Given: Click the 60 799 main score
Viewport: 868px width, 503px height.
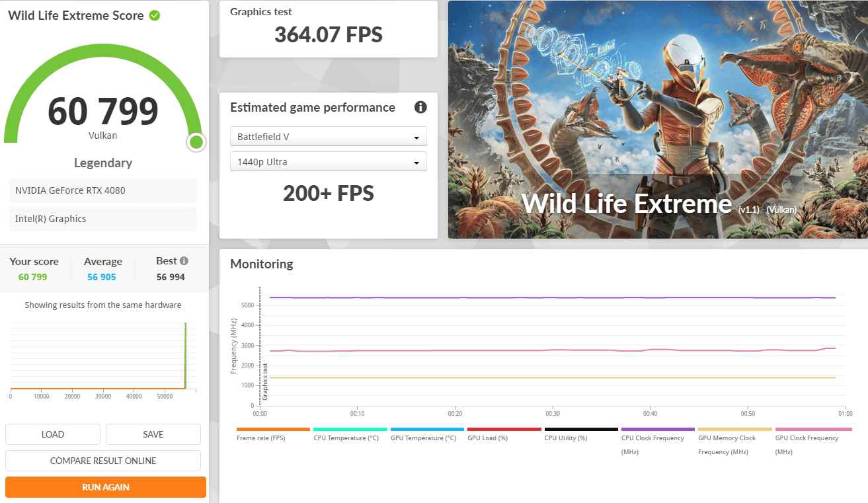Looking at the screenshot, I should click(103, 111).
